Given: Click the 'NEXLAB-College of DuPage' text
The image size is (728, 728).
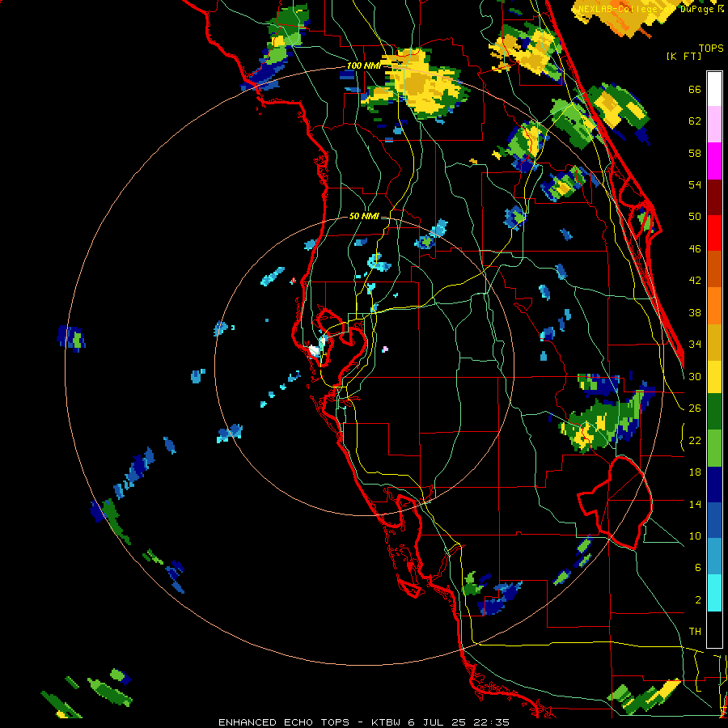Looking at the screenshot, I should click(x=647, y=9).
